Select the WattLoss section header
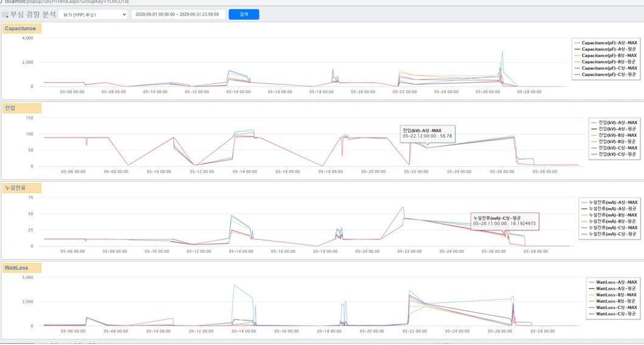Image resolution: width=644 pixels, height=345 pixels. tap(21, 268)
